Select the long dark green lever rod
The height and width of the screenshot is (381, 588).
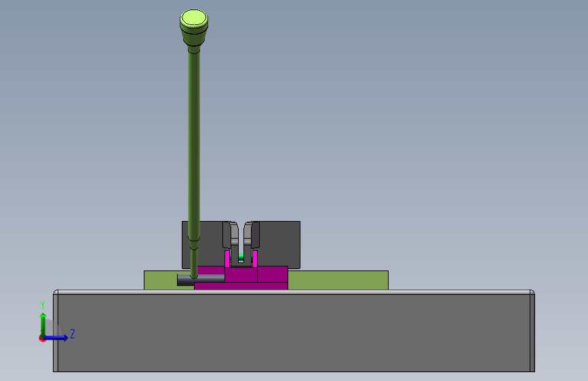click(x=194, y=146)
